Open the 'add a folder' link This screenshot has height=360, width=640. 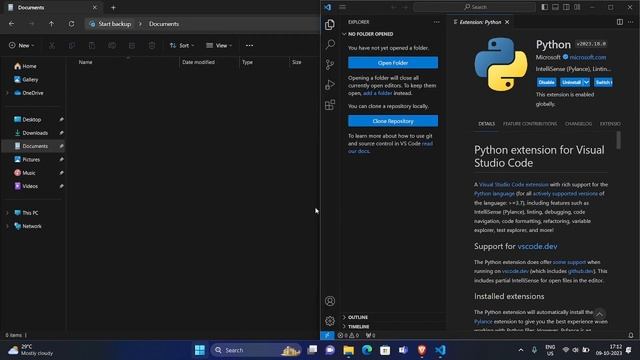pos(378,93)
